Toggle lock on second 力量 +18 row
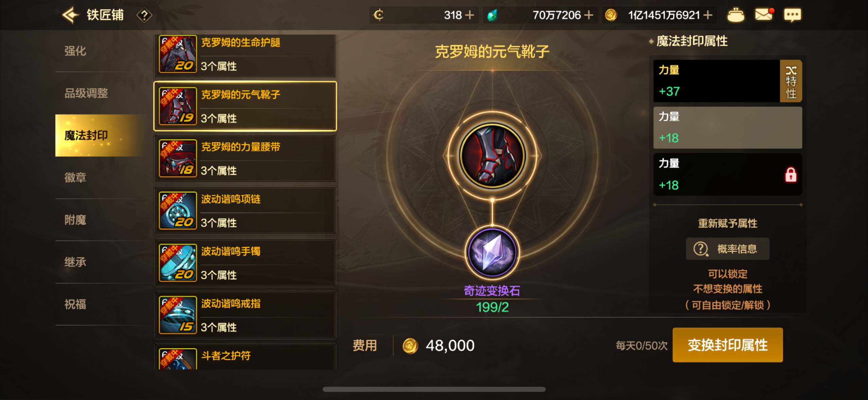This screenshot has height=400, width=868. tap(727, 128)
